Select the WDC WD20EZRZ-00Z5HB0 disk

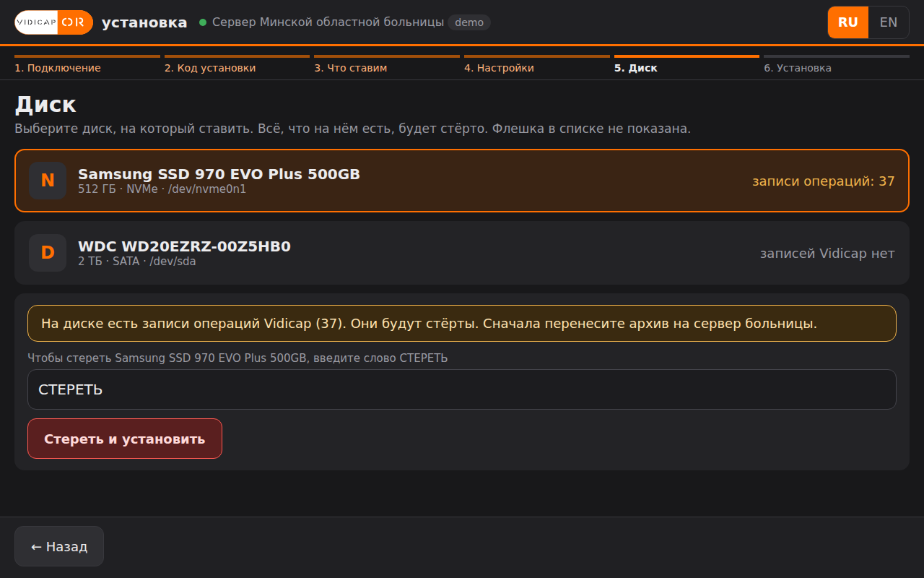pyautogui.click(x=462, y=253)
